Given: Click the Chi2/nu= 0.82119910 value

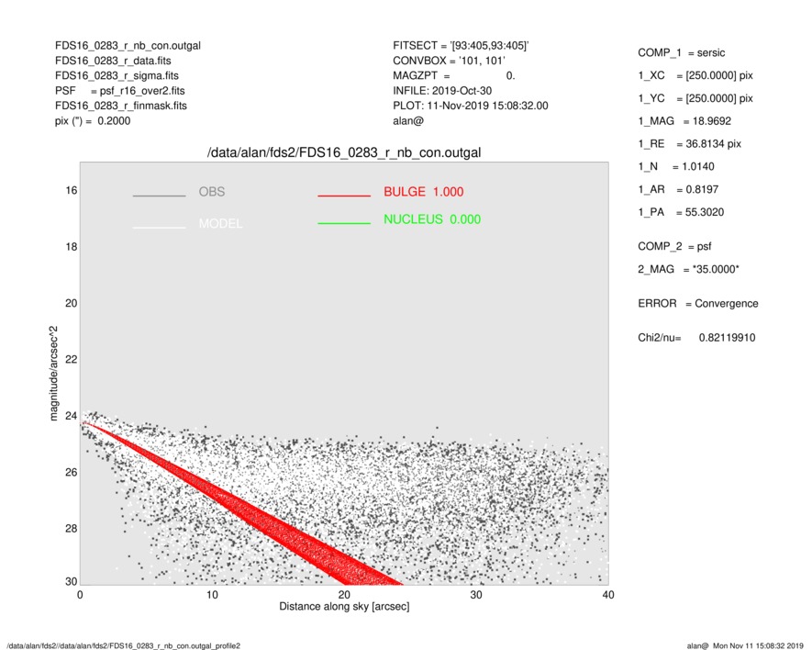Looking at the screenshot, I should 696,338.
